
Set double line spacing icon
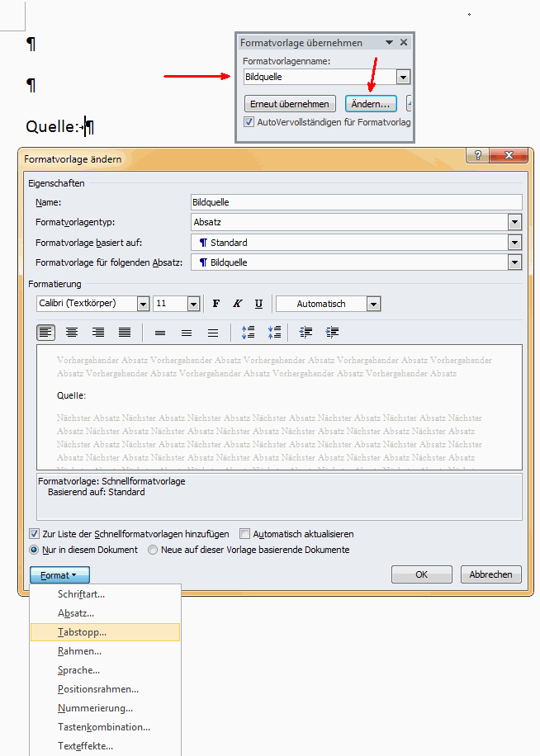tap(213, 333)
